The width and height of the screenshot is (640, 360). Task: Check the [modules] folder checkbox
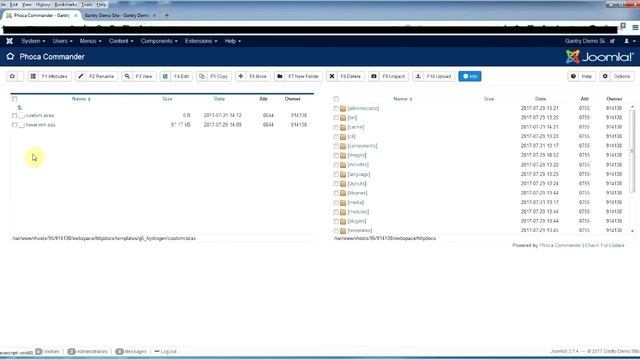coord(336,212)
